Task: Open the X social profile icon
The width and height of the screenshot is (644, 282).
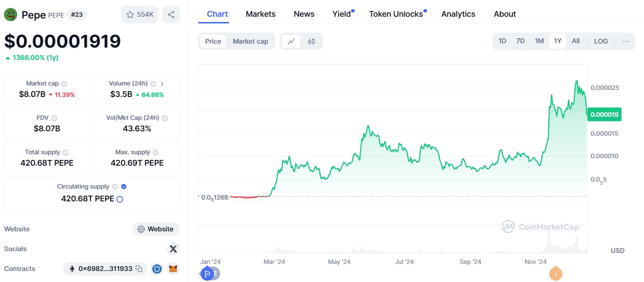Action: pyautogui.click(x=173, y=249)
